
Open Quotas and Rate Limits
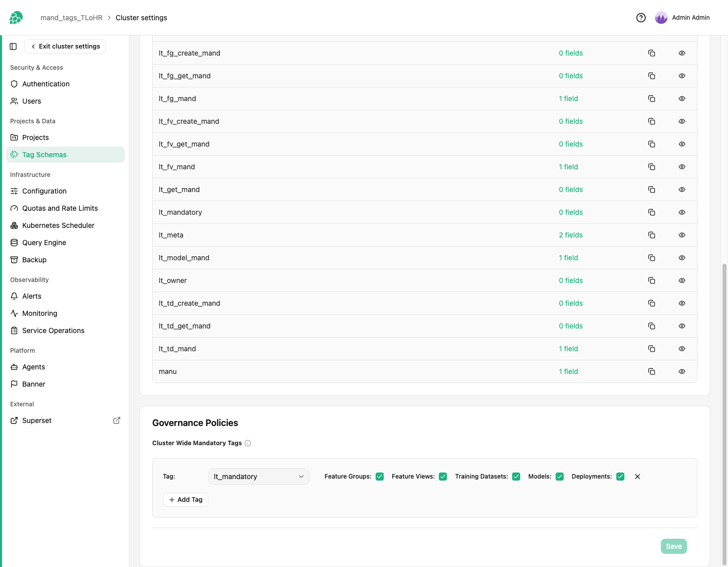tap(65, 208)
